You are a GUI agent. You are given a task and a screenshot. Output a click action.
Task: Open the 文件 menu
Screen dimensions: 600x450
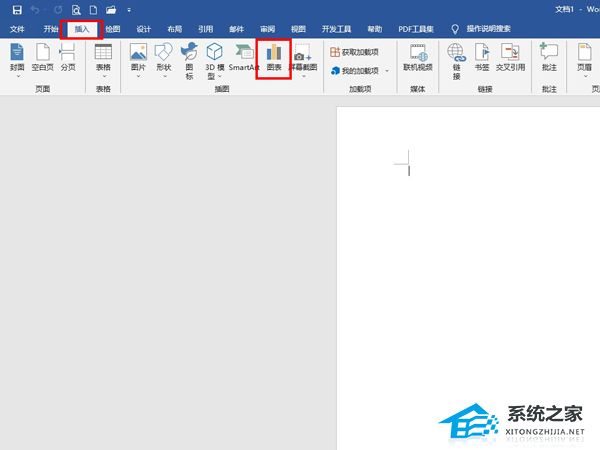click(x=17, y=29)
